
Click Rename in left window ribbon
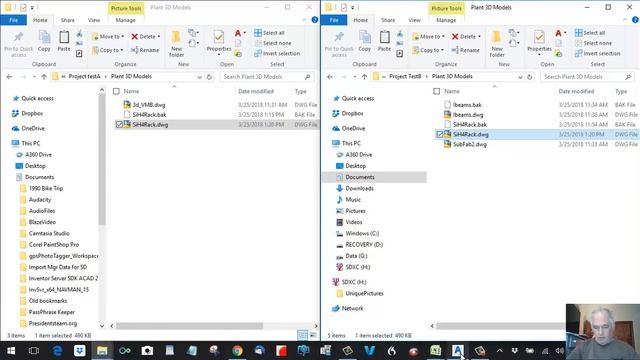(x=145, y=50)
